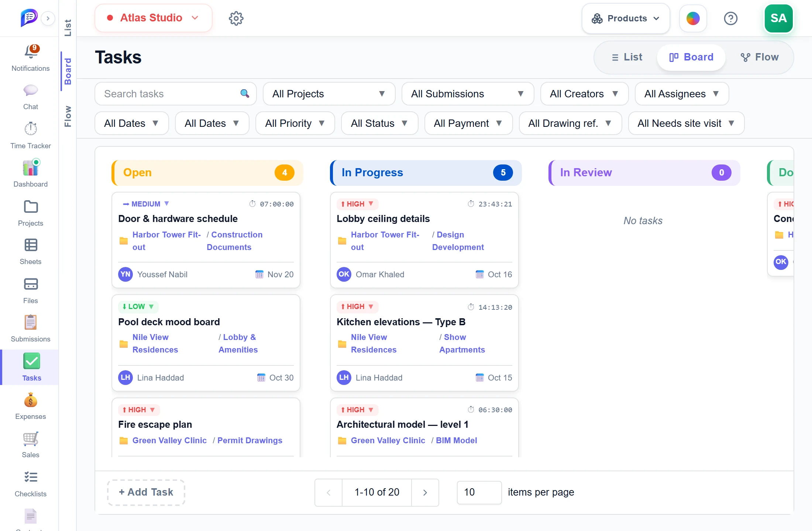The width and height of the screenshot is (812, 531).
Task: Click the Add Task button
Action: [x=146, y=492]
